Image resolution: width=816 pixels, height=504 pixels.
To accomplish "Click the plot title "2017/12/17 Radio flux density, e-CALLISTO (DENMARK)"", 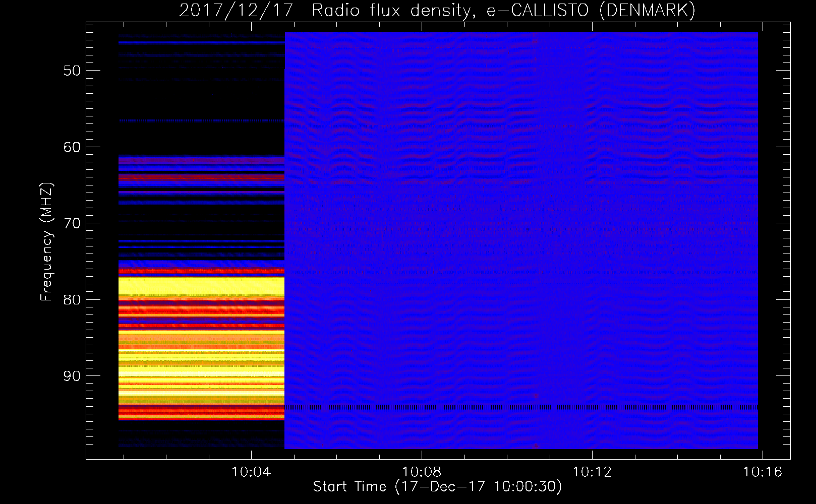I will (x=437, y=10).
